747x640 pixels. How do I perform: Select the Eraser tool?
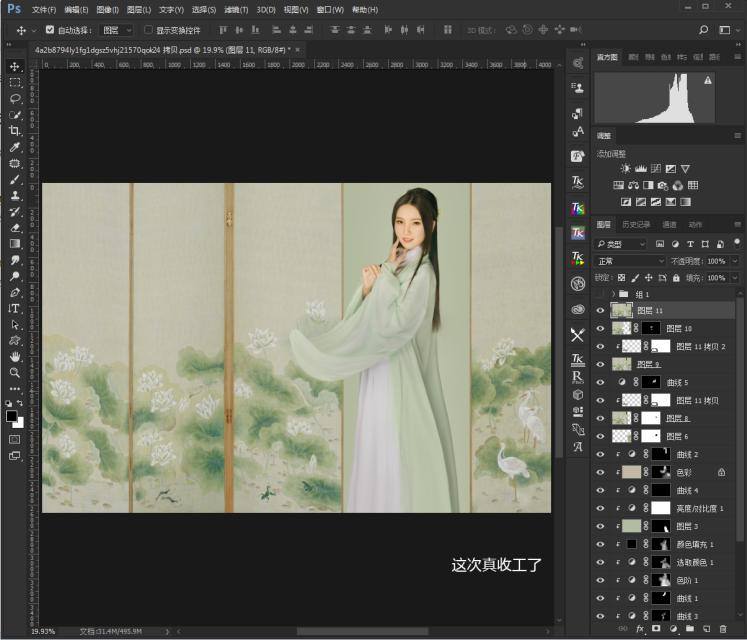(15, 227)
